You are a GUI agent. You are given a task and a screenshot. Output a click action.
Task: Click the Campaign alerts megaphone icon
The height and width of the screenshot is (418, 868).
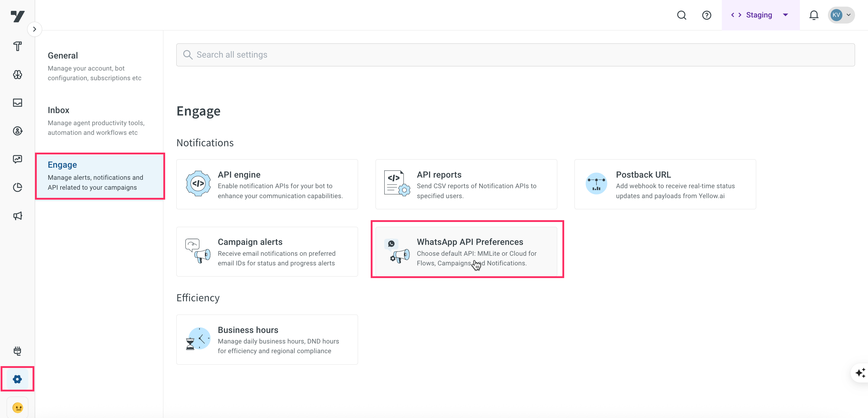tap(198, 251)
